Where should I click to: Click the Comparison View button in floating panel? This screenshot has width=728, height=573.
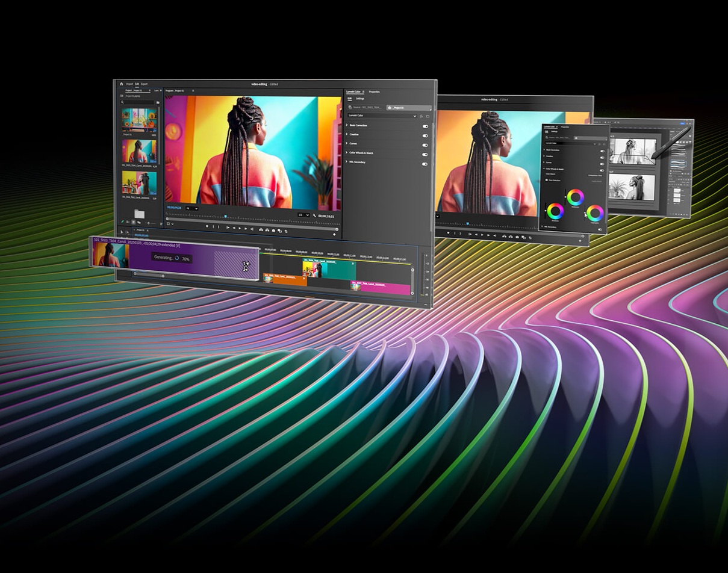click(x=595, y=176)
